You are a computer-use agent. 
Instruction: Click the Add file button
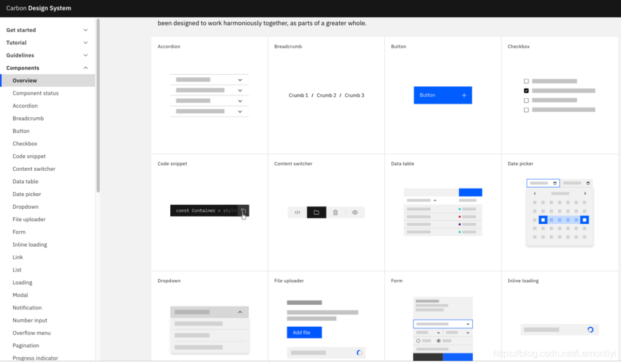coord(304,332)
